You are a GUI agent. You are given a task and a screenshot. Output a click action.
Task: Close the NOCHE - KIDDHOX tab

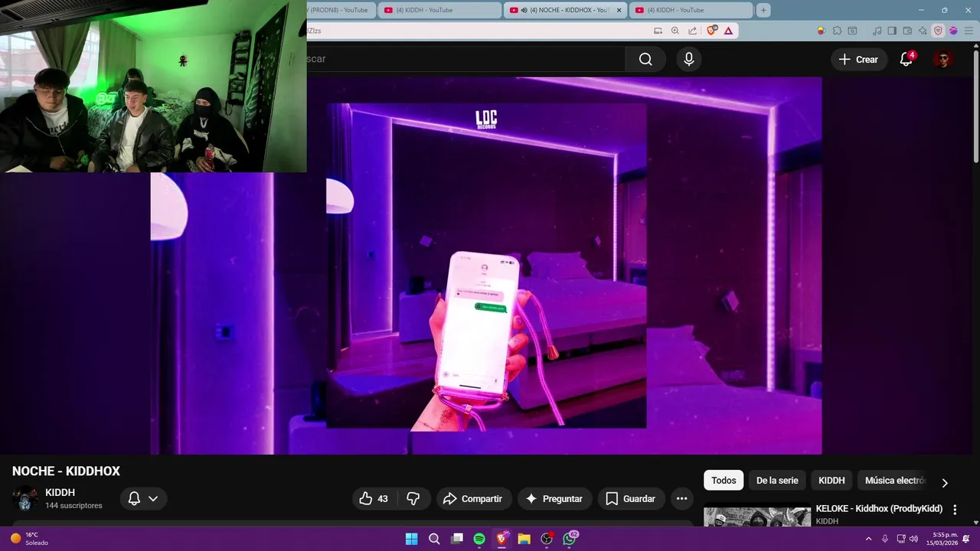(x=619, y=10)
